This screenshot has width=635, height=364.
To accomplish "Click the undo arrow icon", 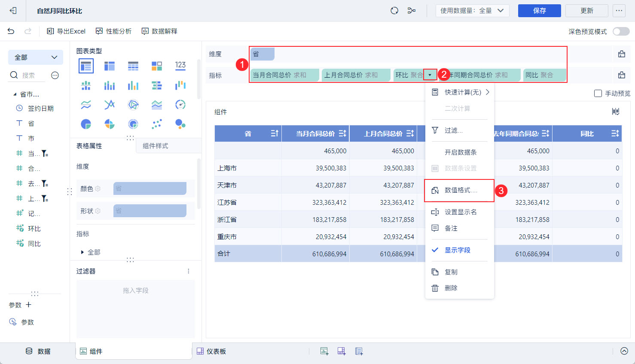I will 11,31.
